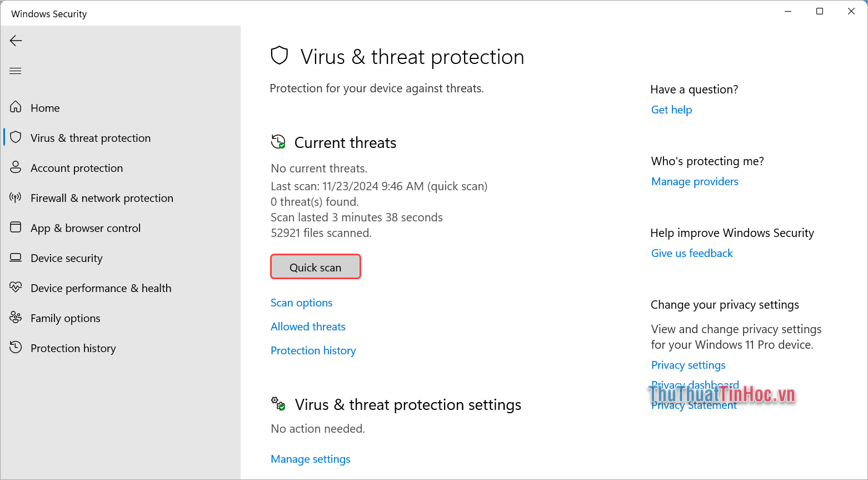The height and width of the screenshot is (480, 868).
Task: Click the Protection history clock icon
Action: [x=16, y=347]
